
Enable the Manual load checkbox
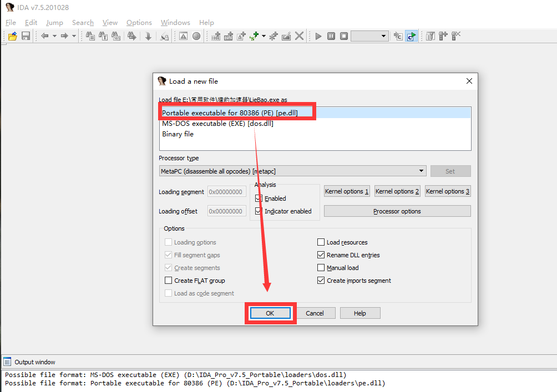321,268
